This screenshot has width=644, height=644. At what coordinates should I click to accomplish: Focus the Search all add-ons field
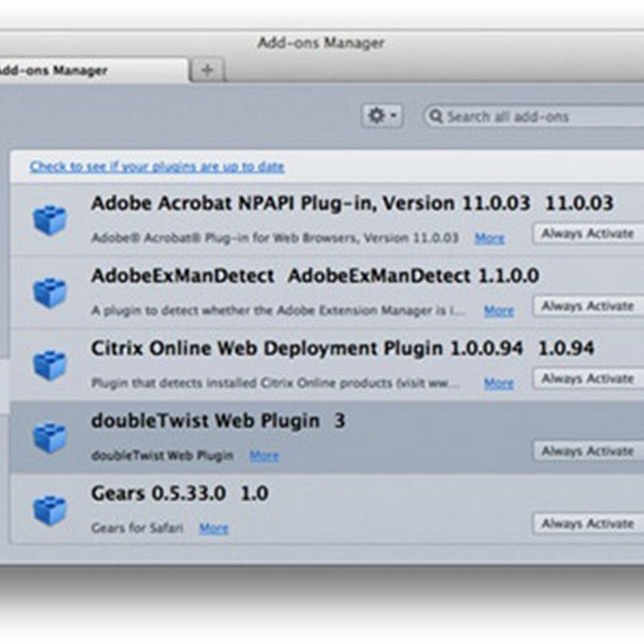tap(534, 117)
